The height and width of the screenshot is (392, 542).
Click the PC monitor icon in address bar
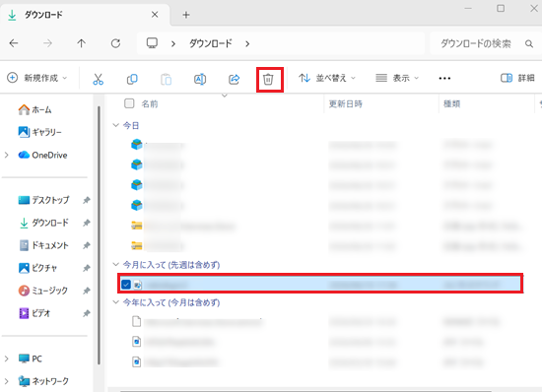click(x=152, y=43)
